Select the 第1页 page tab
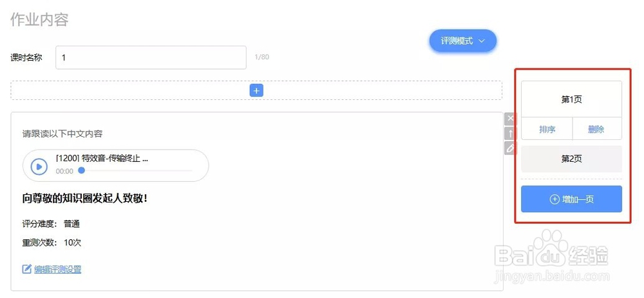 [x=571, y=99]
